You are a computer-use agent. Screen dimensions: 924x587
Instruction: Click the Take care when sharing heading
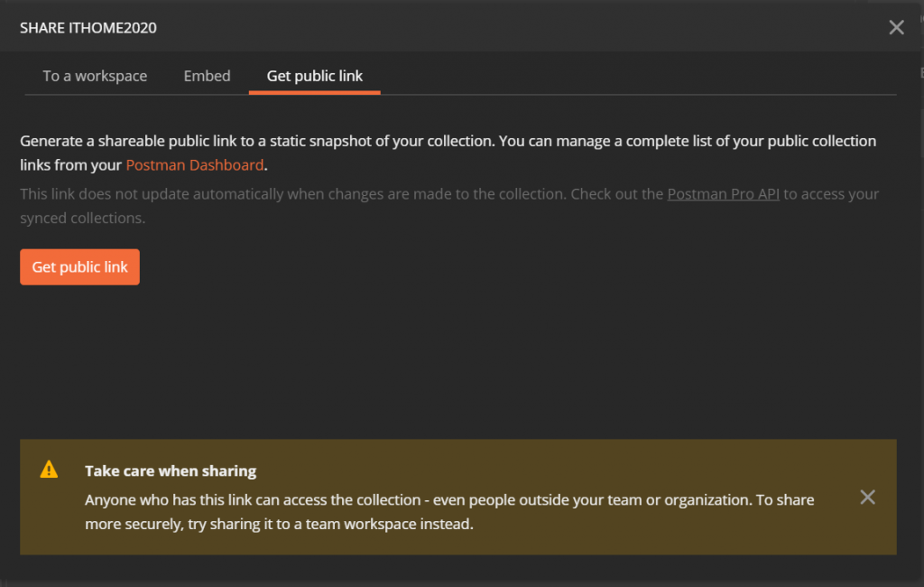[171, 471]
